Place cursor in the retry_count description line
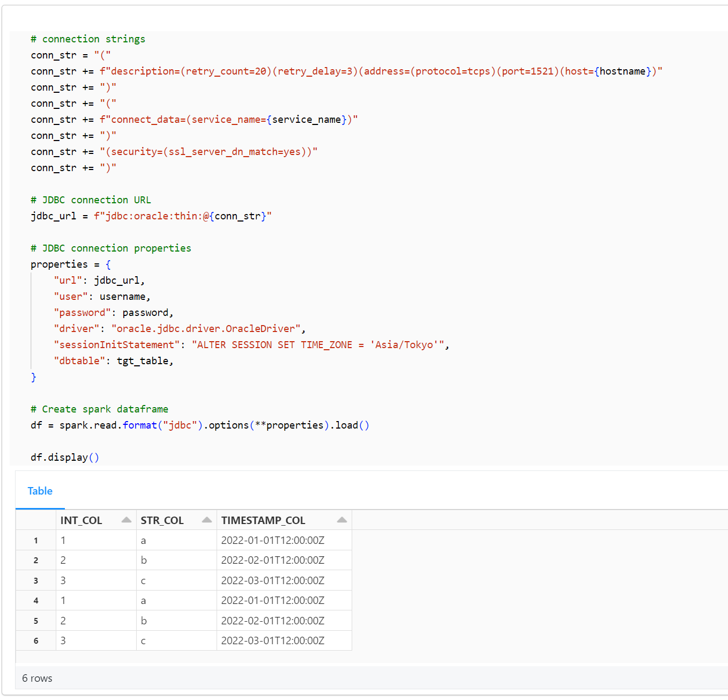The image size is (728, 700). pos(347,71)
